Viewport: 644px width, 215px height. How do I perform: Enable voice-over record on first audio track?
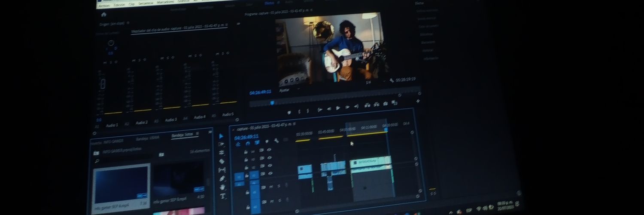pyautogui.click(x=286, y=186)
